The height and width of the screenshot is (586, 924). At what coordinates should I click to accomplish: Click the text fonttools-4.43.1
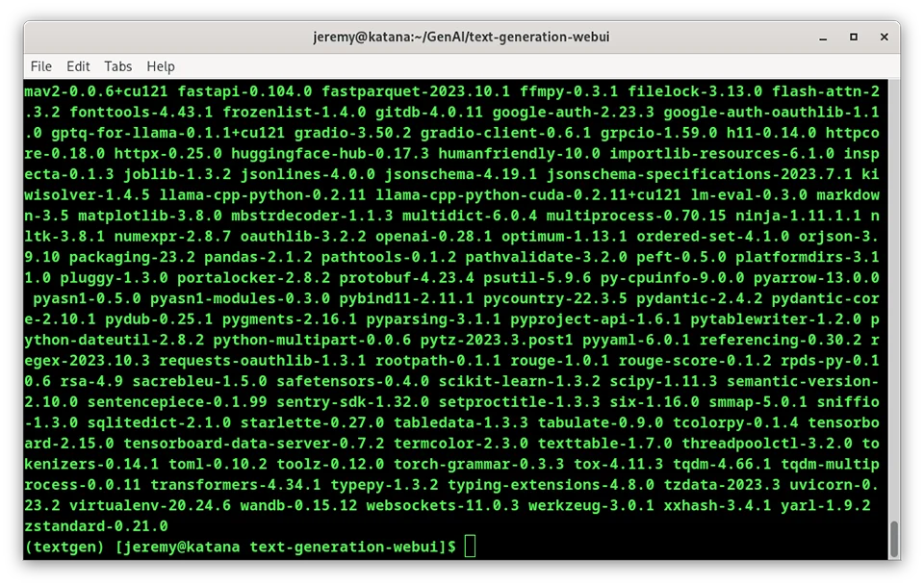(x=141, y=113)
